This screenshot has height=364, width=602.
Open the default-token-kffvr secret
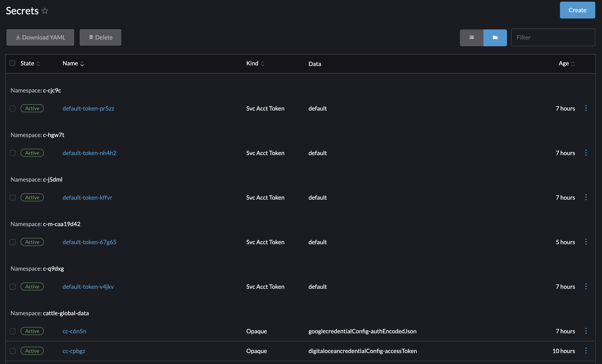[x=87, y=197]
